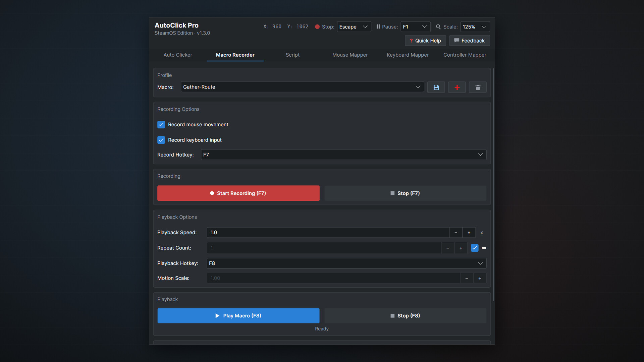
Task: Save the current macro profile
Action: point(436,87)
